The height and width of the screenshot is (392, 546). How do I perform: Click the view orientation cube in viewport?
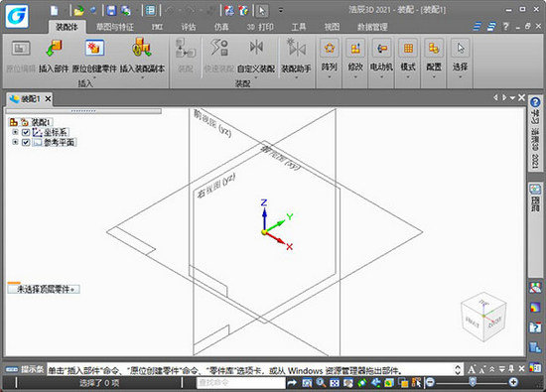pyautogui.click(x=483, y=317)
